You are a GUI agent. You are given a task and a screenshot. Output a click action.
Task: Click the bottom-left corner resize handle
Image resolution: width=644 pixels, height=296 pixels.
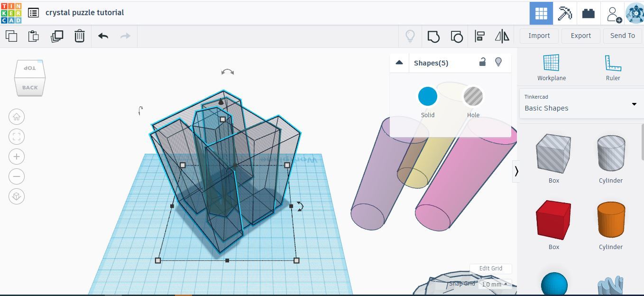pos(158,260)
